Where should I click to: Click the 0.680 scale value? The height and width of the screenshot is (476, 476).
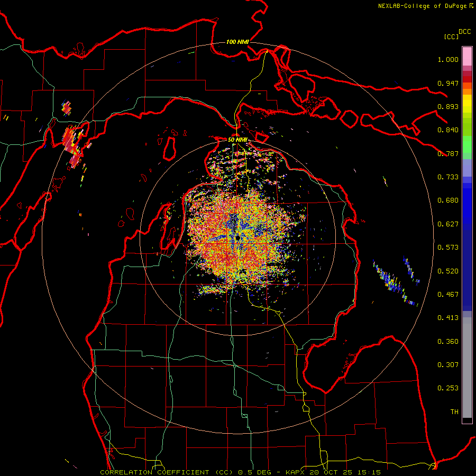[448, 200]
